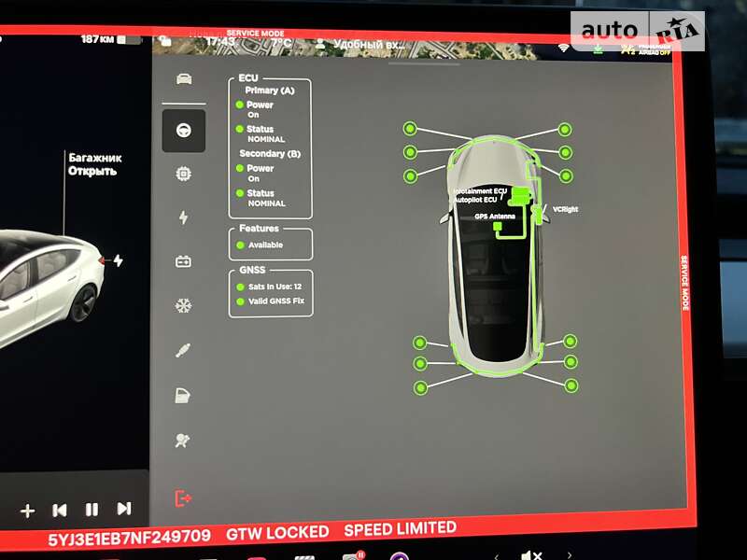This screenshot has width=747, height=560.
Task: Select the Infotainment ECU label on car
Action: (x=480, y=191)
